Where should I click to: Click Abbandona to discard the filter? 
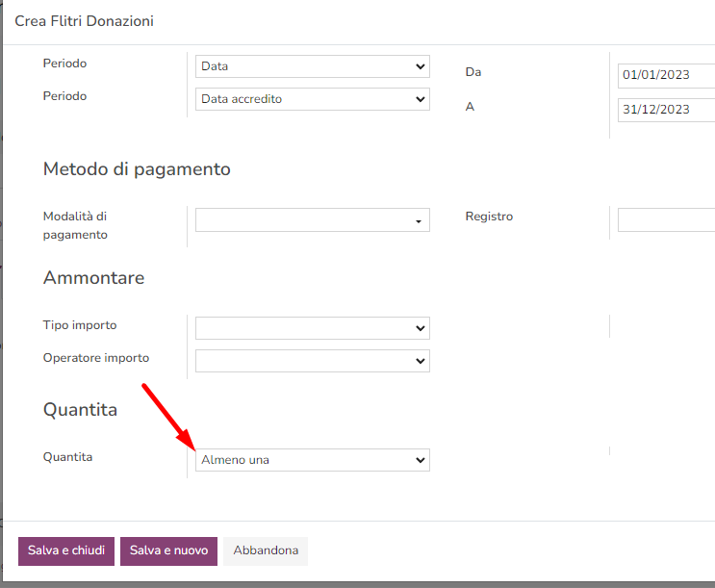(266, 551)
